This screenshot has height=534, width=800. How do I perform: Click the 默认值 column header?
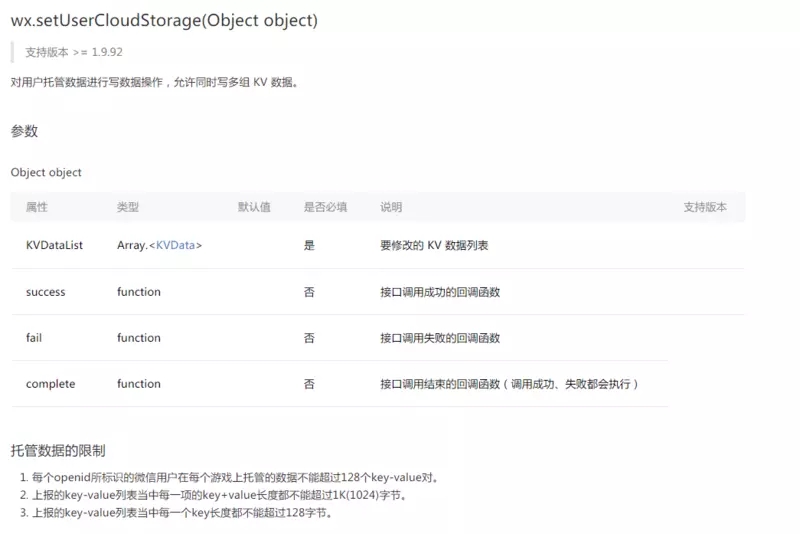coord(254,207)
